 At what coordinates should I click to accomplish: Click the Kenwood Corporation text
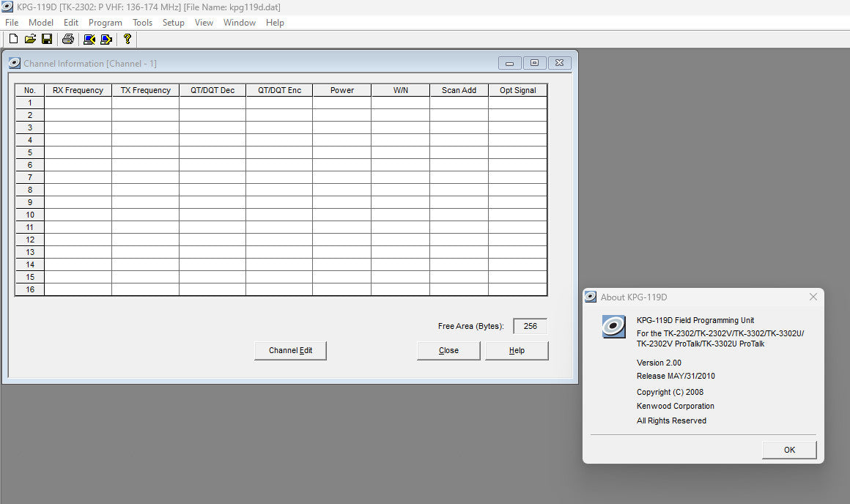pyautogui.click(x=675, y=406)
